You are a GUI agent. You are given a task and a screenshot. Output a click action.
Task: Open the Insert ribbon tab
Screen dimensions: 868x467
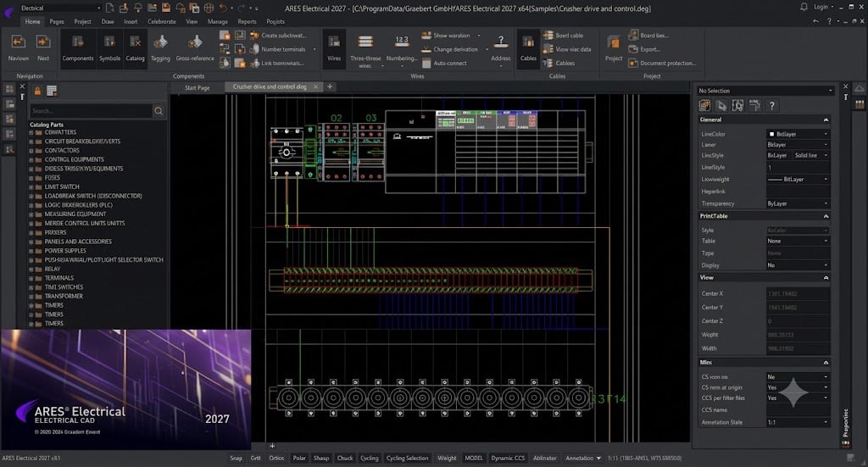pyautogui.click(x=131, y=21)
